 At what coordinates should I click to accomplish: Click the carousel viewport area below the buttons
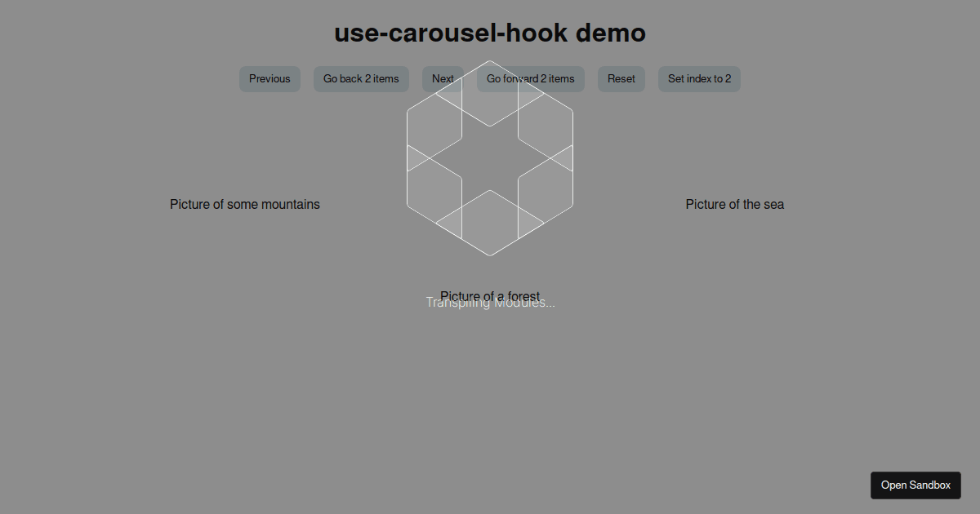489,204
